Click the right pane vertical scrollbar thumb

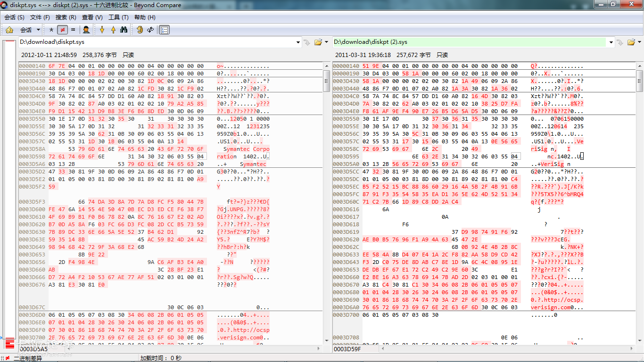click(640, 81)
